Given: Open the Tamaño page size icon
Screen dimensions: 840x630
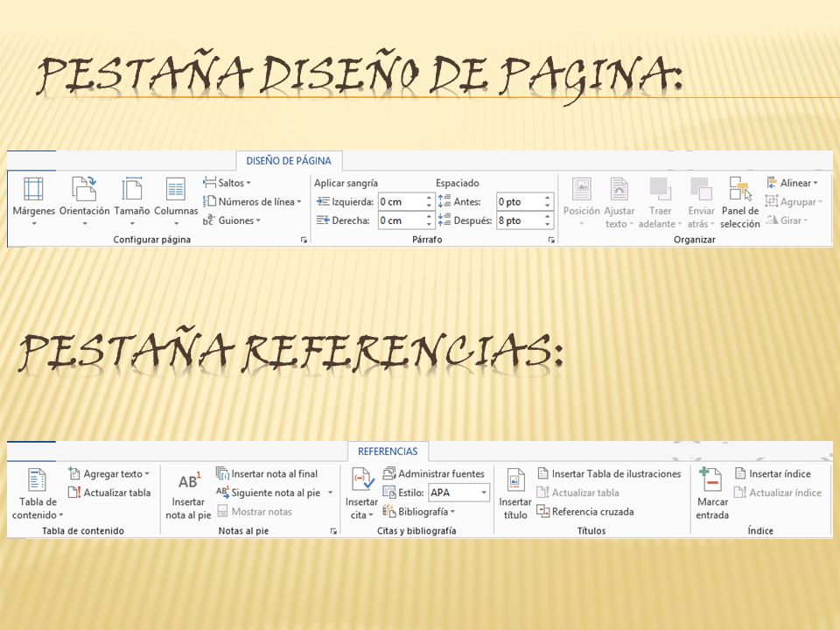Looking at the screenshot, I should point(132,189).
